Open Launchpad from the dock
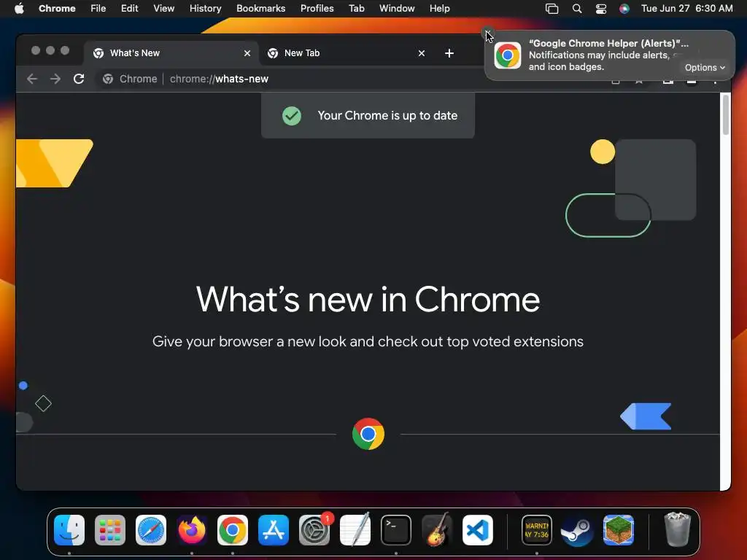 pos(110,530)
